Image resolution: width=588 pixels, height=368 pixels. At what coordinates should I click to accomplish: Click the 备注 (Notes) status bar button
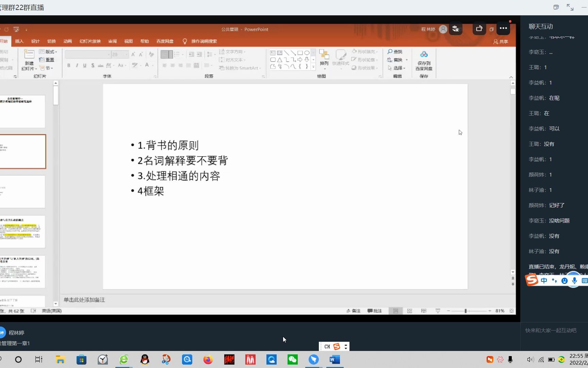tap(354, 311)
